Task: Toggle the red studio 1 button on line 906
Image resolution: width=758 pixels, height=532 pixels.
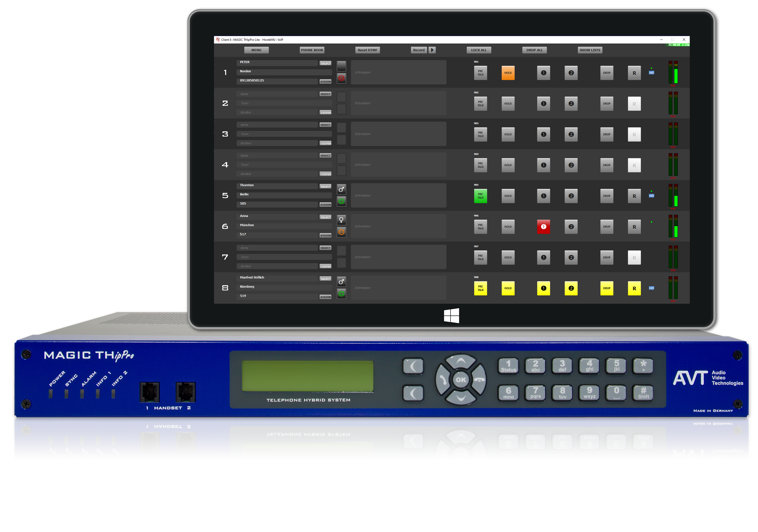Action: click(543, 227)
